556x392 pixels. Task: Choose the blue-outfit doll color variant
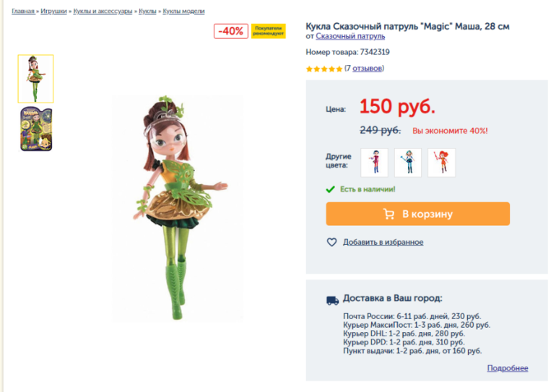pyautogui.click(x=408, y=162)
